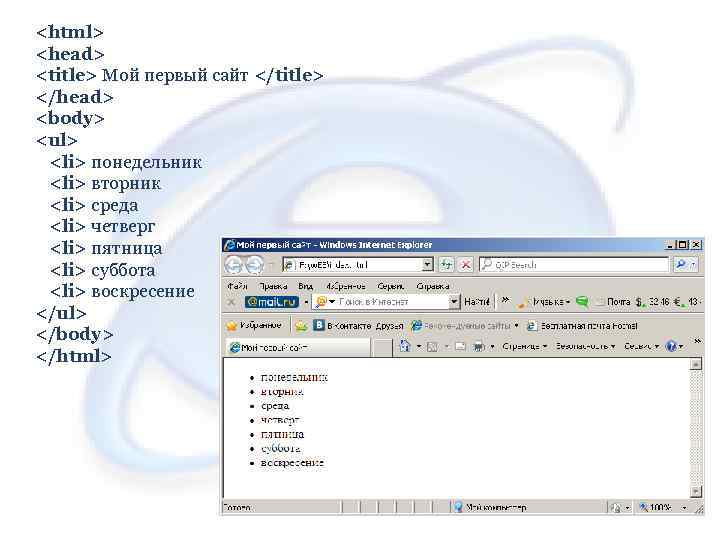Click the vertical scrollbar up arrow

coord(696,365)
